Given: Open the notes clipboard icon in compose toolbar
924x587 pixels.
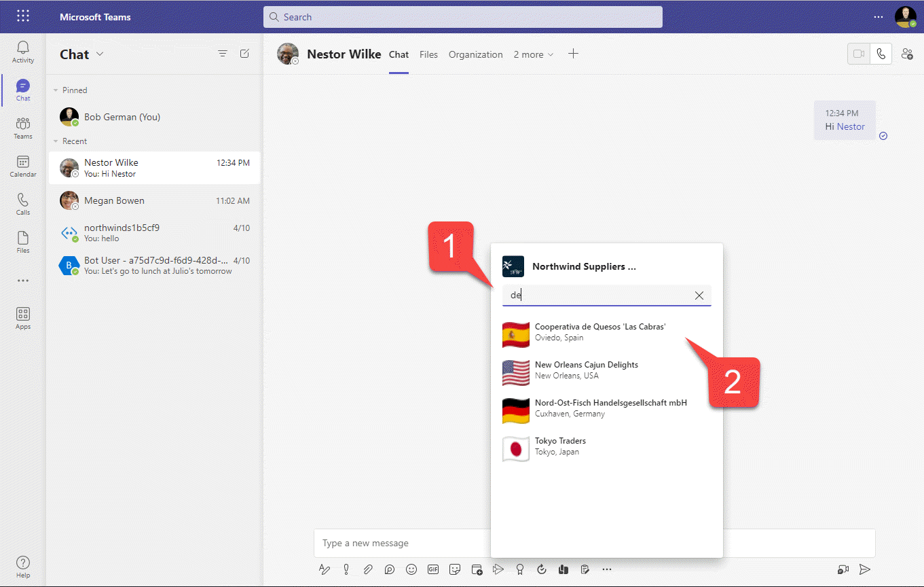Looking at the screenshot, I should point(585,569).
